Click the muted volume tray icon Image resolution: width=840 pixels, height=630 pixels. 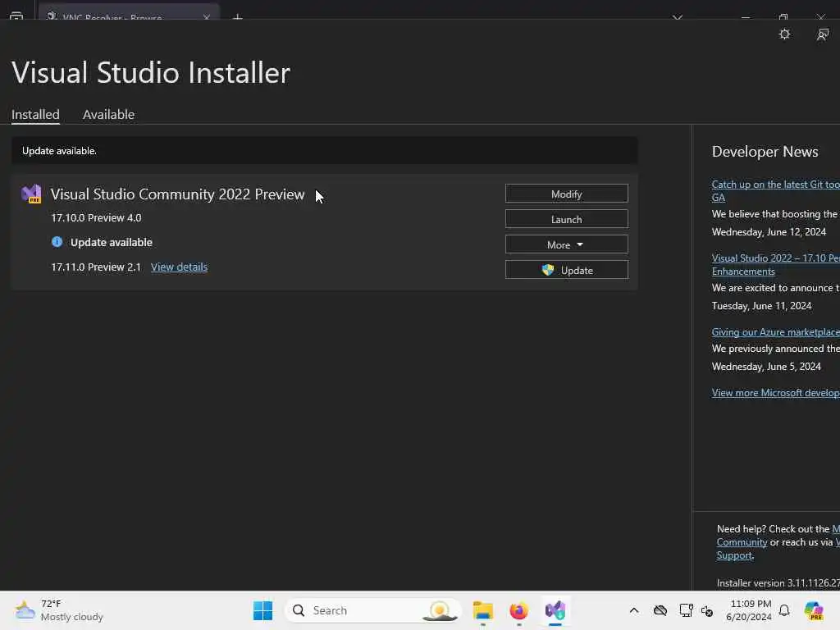coord(706,610)
